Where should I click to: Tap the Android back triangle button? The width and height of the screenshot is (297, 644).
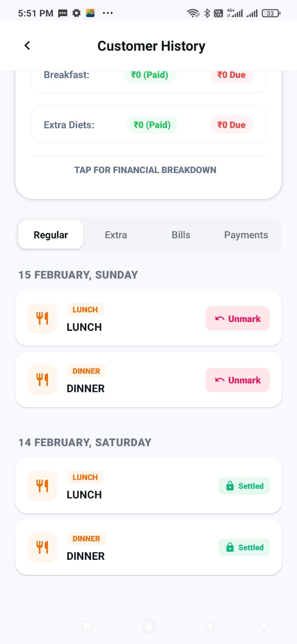209,626
